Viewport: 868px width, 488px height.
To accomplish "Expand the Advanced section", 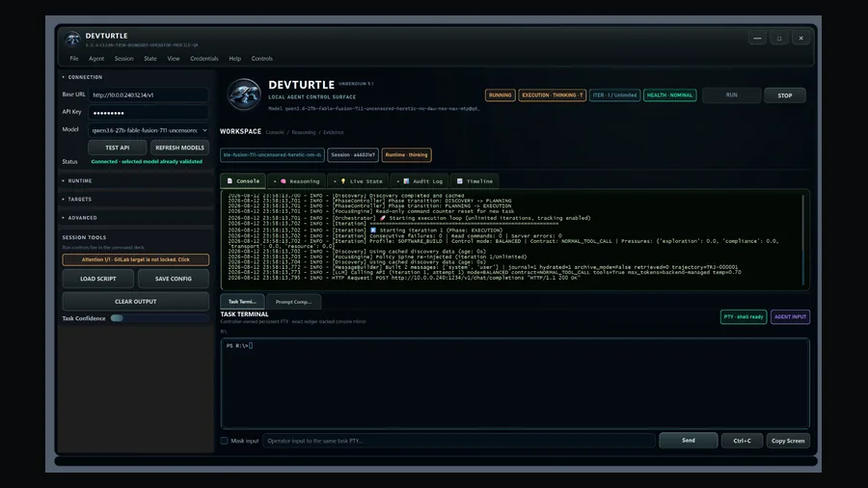I will (x=79, y=218).
